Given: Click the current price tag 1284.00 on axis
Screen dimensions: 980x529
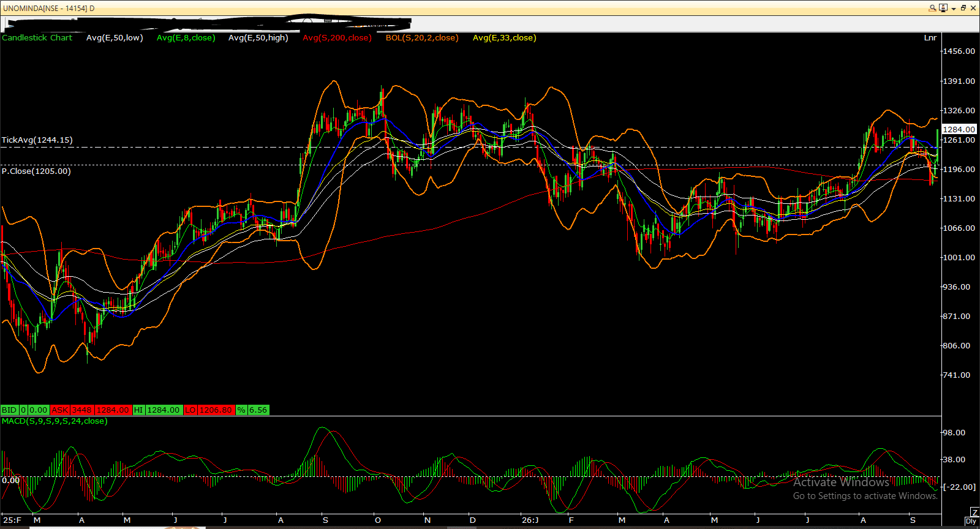Looking at the screenshot, I should pos(959,129).
